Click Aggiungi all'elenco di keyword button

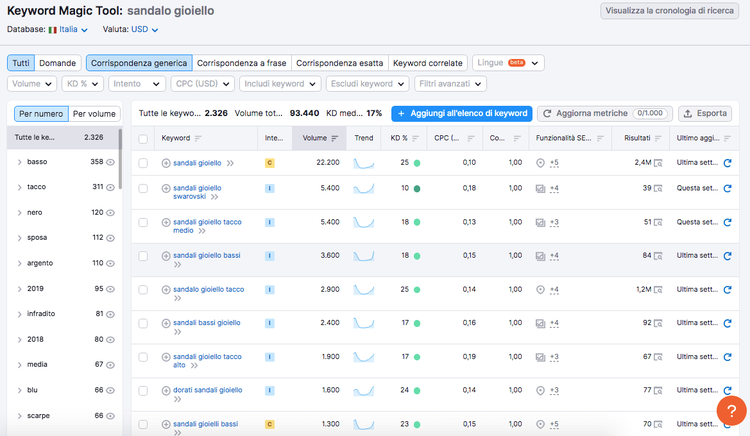[x=462, y=113]
